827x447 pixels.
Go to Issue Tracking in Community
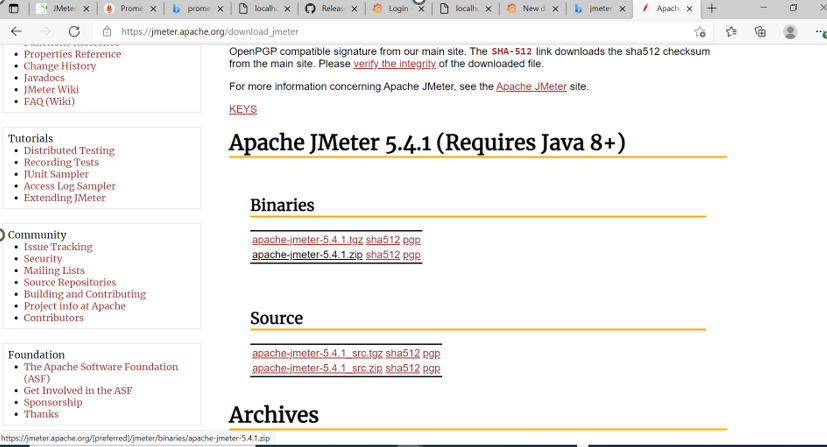[58, 247]
